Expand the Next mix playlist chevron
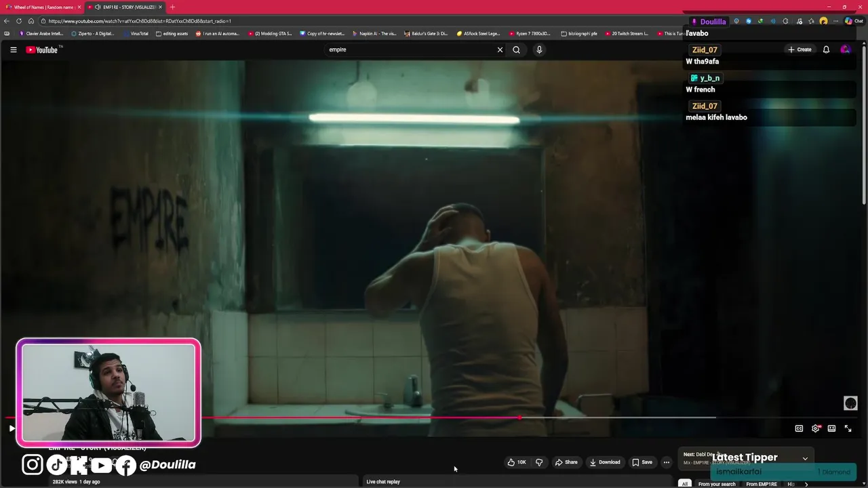 tap(805, 458)
